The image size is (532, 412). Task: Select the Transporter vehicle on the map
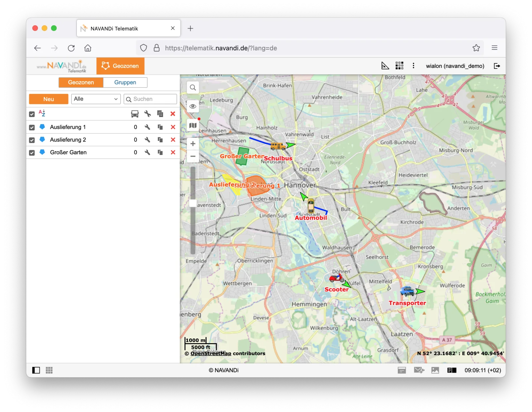[x=407, y=291]
